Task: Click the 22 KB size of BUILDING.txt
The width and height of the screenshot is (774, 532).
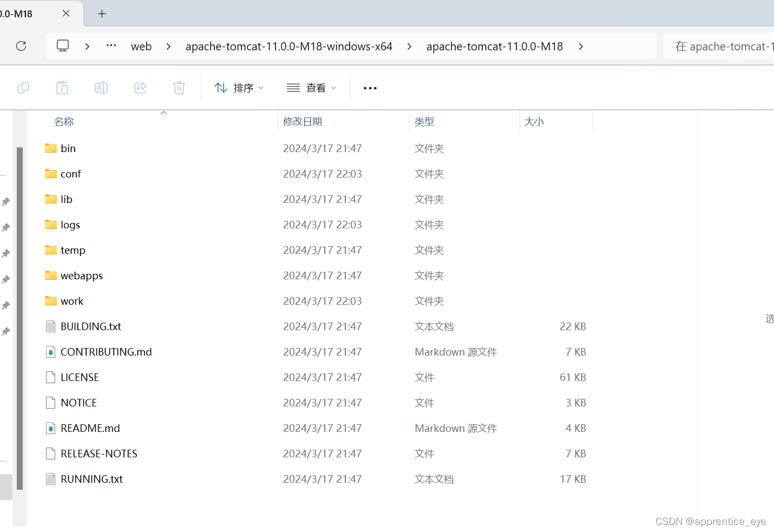Action: coord(573,326)
